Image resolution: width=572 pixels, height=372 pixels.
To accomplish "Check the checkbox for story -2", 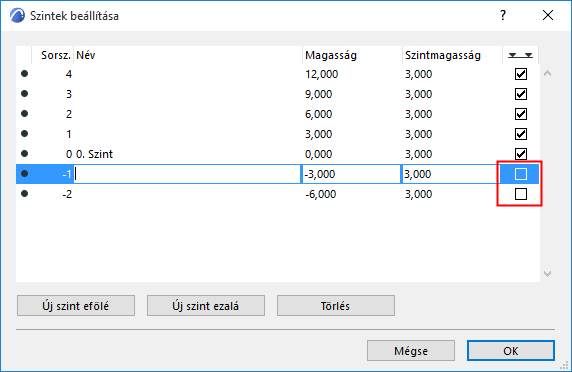I will point(521,194).
